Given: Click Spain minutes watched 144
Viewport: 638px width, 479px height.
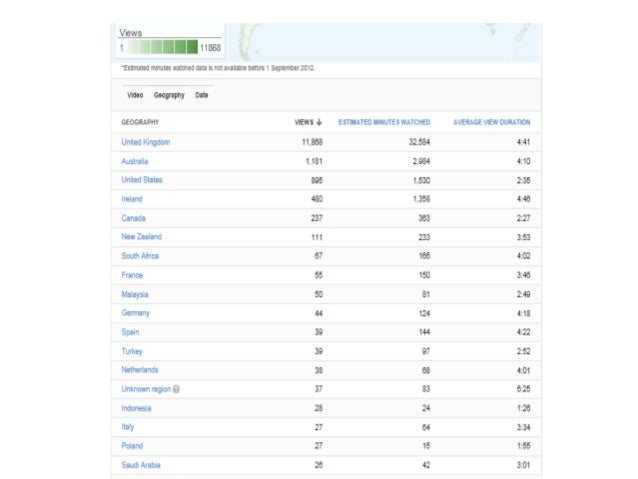Looking at the screenshot, I should (x=424, y=332).
